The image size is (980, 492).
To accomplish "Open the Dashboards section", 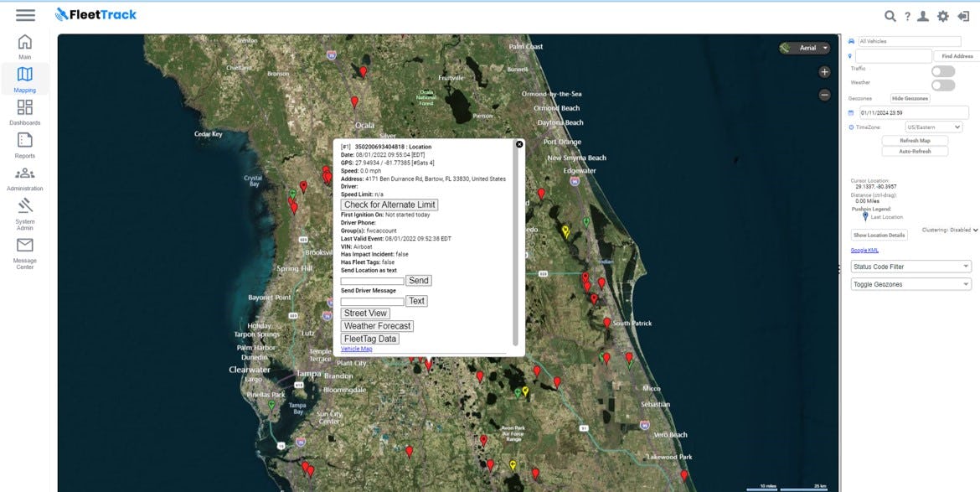I will pyautogui.click(x=25, y=111).
